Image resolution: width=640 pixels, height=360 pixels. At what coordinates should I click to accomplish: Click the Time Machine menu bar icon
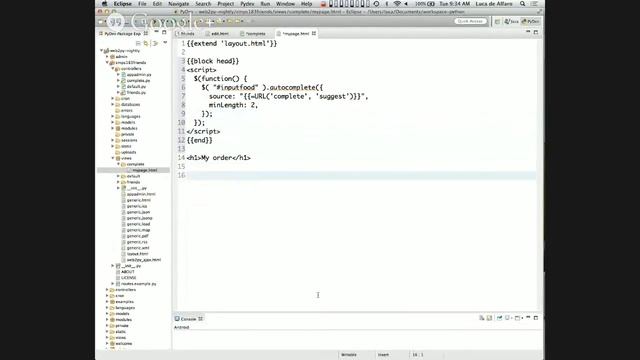tap(376, 4)
